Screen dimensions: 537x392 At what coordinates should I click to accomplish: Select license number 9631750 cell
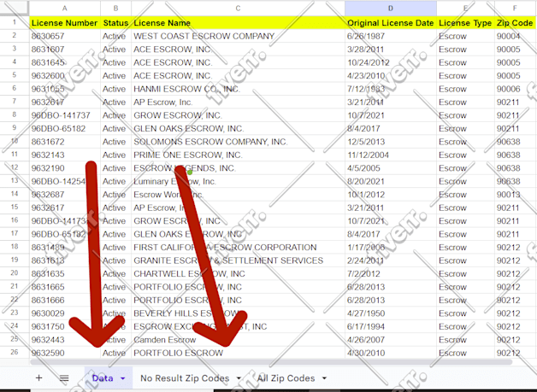pos(65,326)
